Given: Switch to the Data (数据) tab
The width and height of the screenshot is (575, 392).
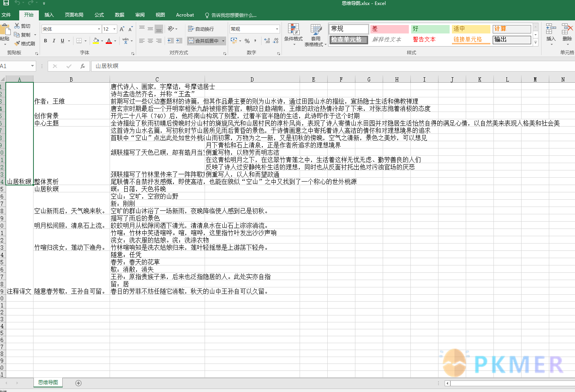Looking at the screenshot, I should 120,15.
